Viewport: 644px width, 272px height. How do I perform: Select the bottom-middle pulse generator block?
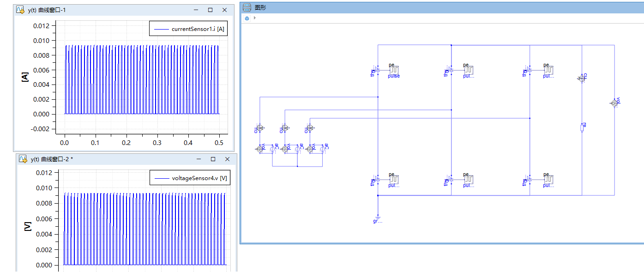[x=469, y=180]
